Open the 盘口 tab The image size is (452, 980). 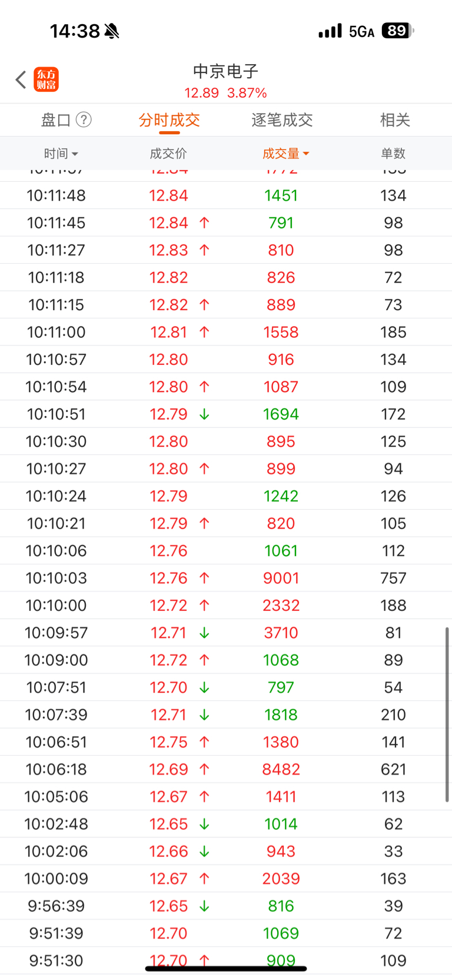(56, 120)
